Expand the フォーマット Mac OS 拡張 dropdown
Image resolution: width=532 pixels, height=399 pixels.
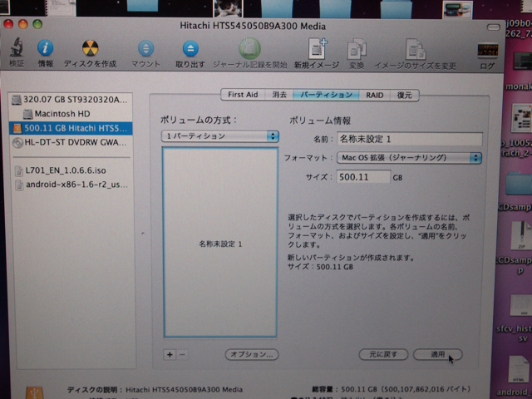[x=408, y=157]
